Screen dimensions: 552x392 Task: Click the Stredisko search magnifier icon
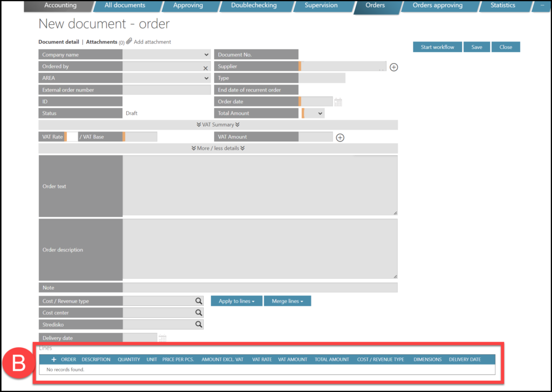[x=198, y=324]
